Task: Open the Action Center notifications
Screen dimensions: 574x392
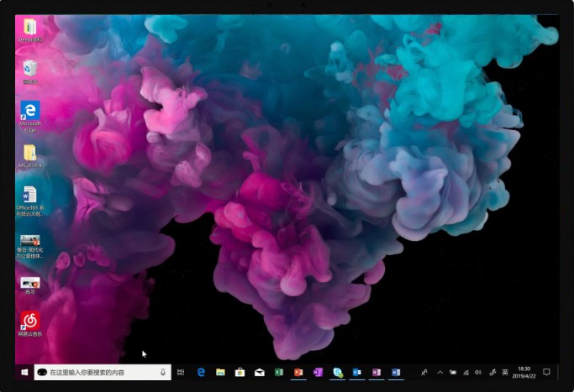Action: (546, 372)
